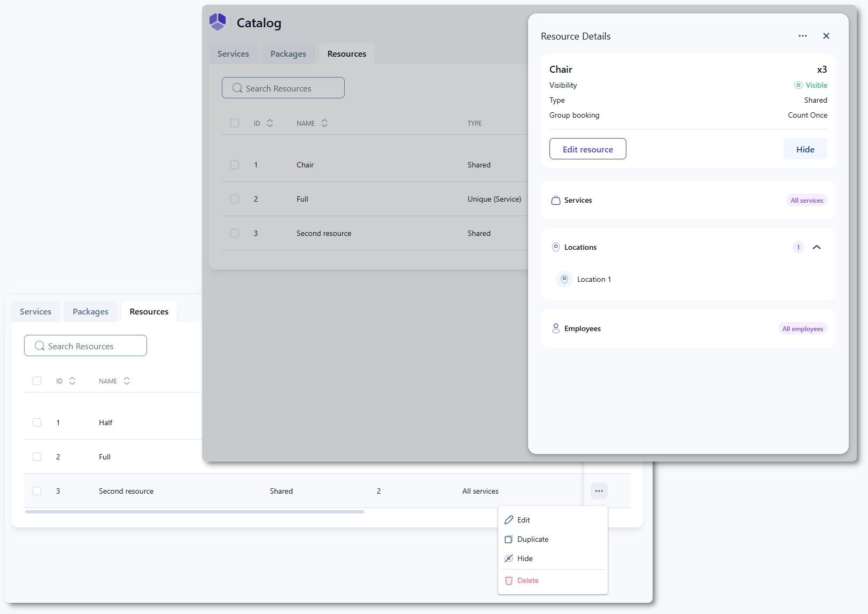Open the three-dot menu in Resource Details
868x614 pixels.
click(802, 36)
